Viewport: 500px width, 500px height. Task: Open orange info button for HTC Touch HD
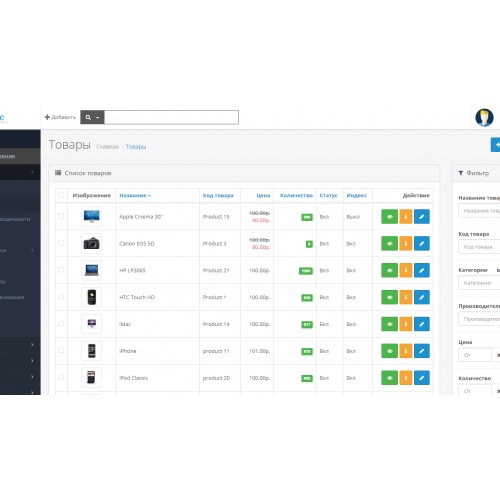click(x=406, y=297)
